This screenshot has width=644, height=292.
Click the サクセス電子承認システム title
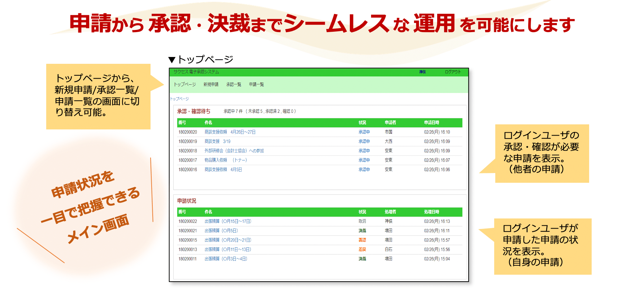[196, 72]
